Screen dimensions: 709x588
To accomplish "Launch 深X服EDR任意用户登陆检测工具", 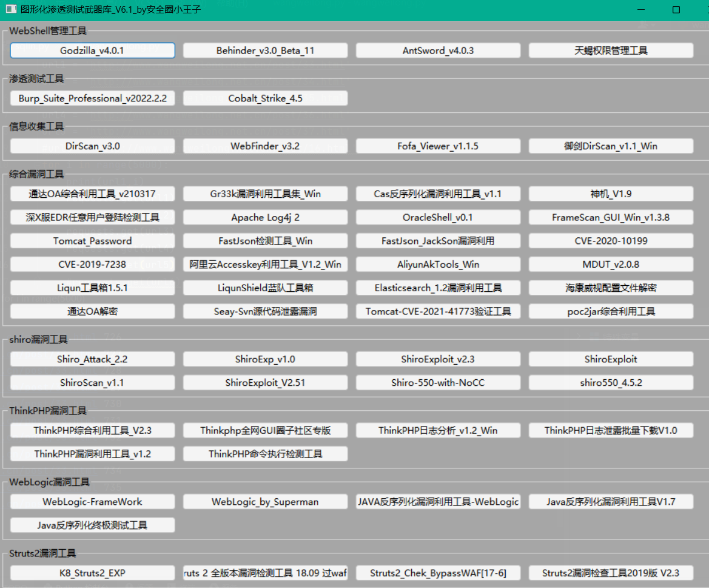I will pos(92,217).
